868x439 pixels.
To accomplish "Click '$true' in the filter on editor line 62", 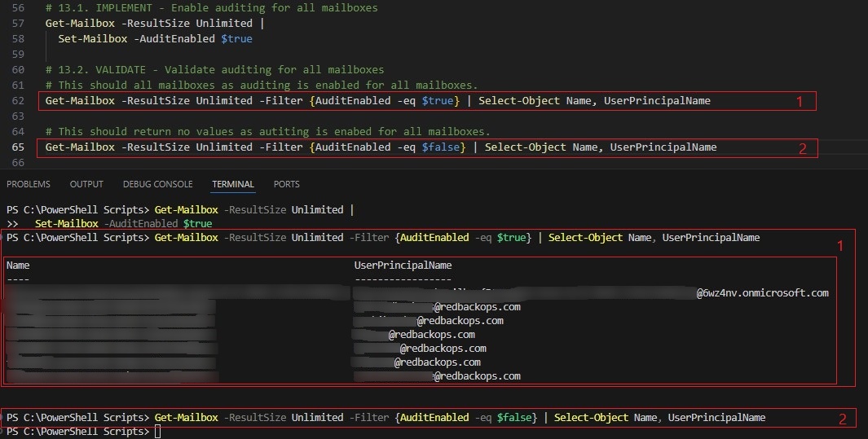I will click(438, 101).
